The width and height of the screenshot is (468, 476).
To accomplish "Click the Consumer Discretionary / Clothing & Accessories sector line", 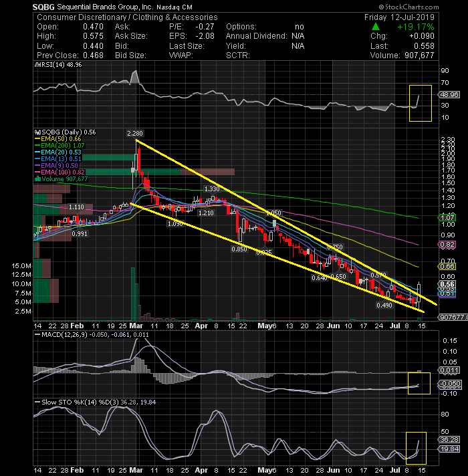I will (x=127, y=17).
